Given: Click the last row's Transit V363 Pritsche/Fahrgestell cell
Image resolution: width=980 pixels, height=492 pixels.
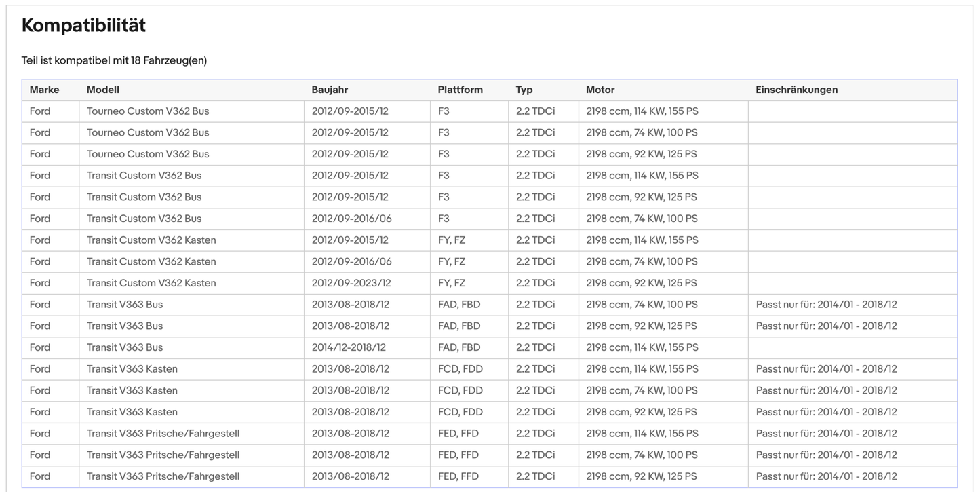Looking at the screenshot, I should coord(163,476).
